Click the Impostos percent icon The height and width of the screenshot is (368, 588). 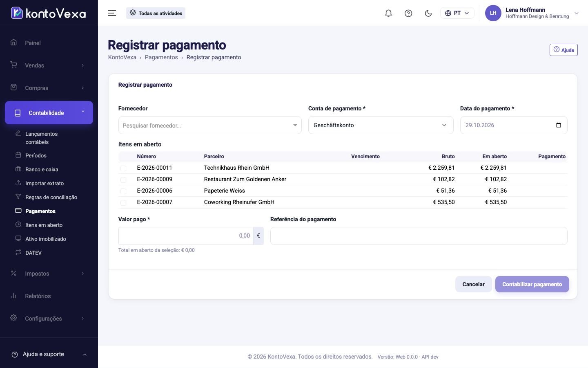coord(13,273)
